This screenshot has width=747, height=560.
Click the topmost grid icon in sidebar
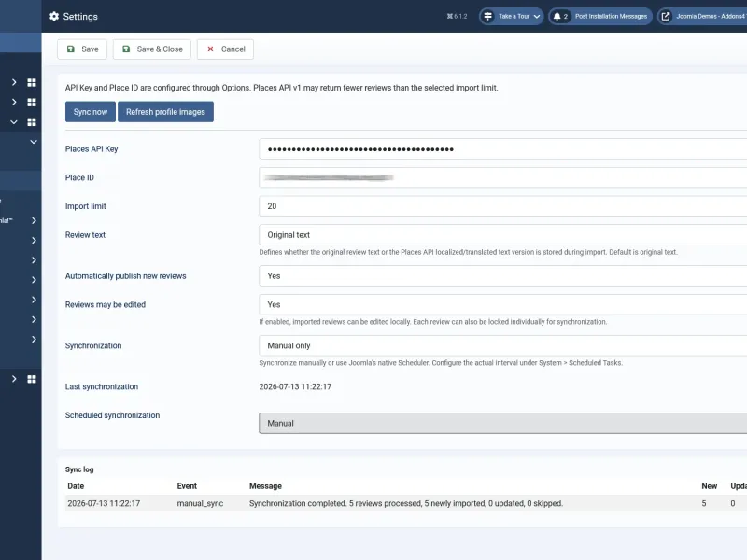(x=32, y=82)
